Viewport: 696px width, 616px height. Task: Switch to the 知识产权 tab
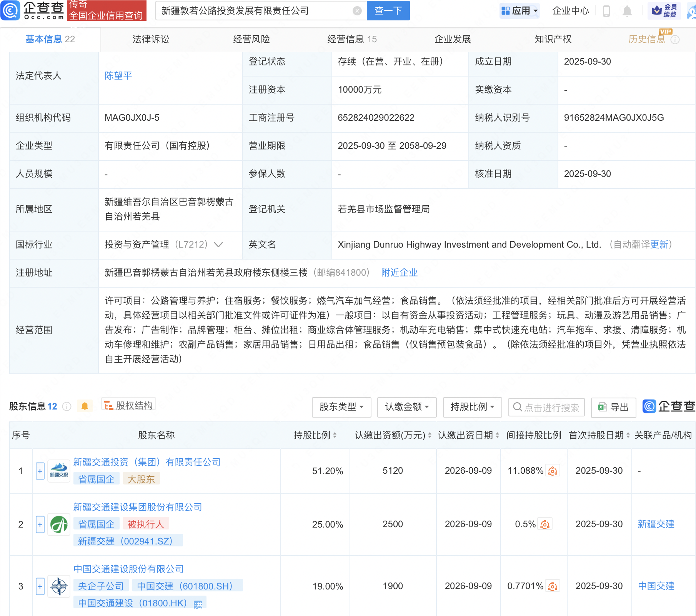(x=553, y=39)
